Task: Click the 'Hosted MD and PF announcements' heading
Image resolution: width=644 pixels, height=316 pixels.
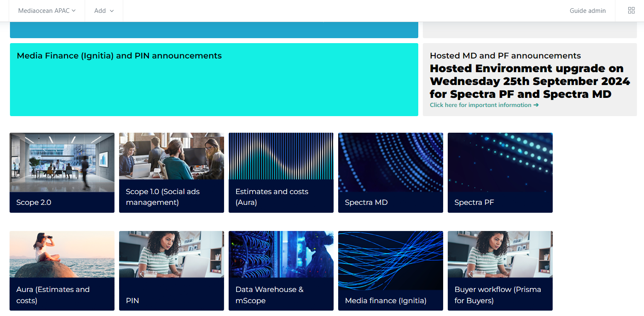Action: click(505, 56)
